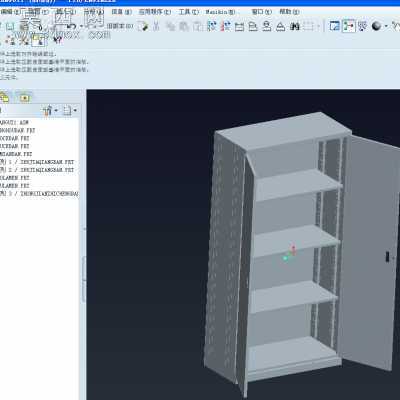Open the 信息 (Info) menu
This screenshot has height=400, width=400.
click(x=121, y=12)
